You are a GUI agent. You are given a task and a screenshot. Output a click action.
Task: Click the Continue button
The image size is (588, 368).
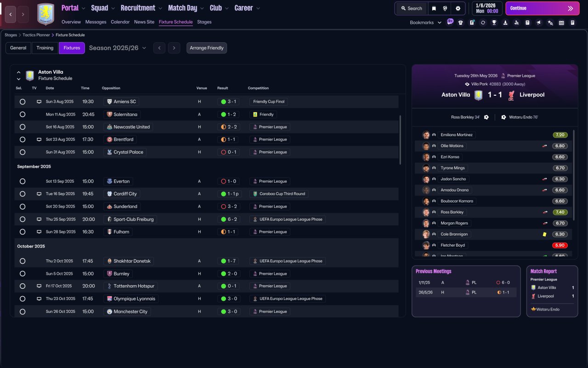[x=543, y=8]
